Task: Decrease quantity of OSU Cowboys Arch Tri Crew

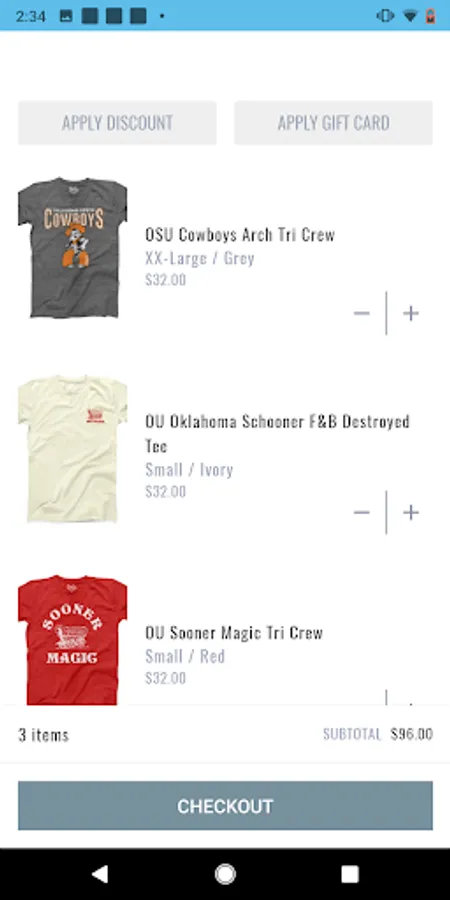Action: (x=362, y=313)
